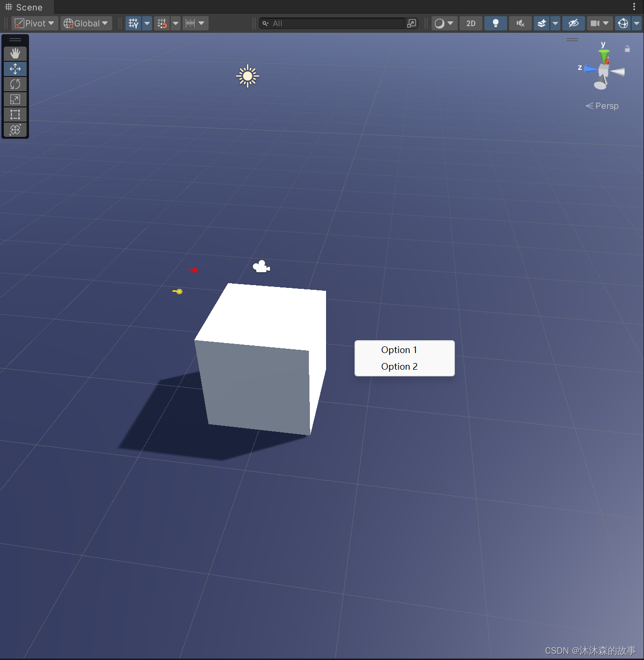Select the Move tool
Viewport: 644px width, 660px height.
[15, 68]
